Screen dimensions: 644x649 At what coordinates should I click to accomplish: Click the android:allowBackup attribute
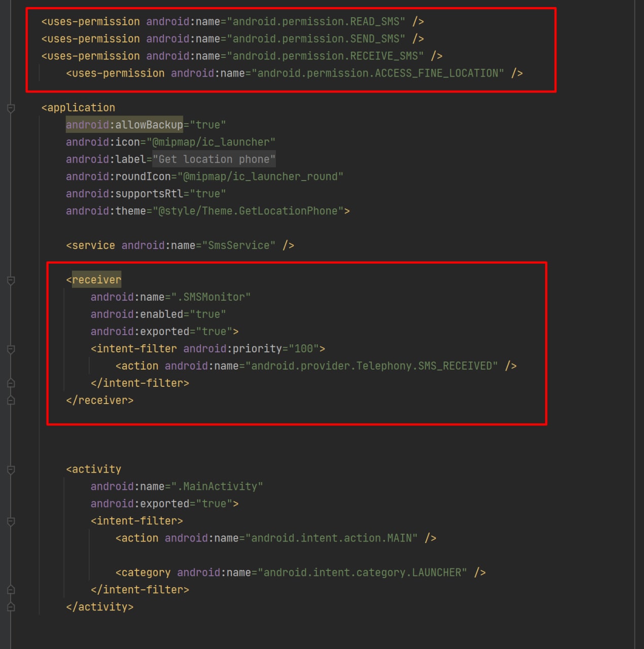(x=124, y=125)
